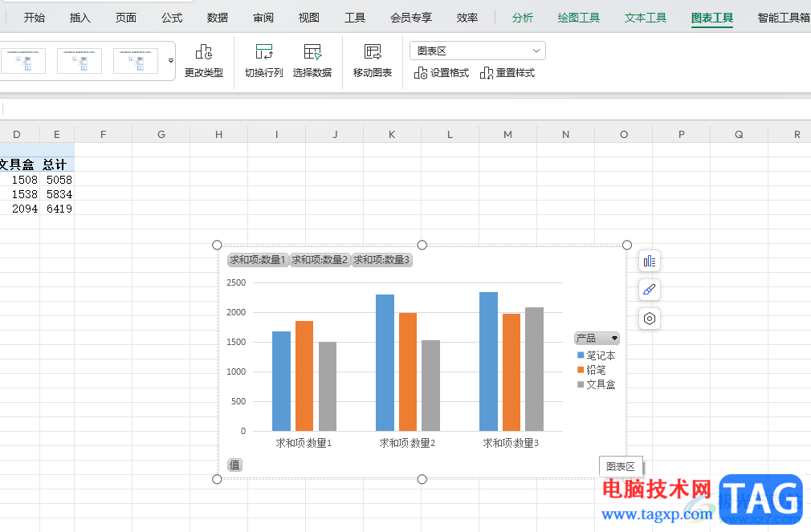
Task: Open the 视图 tab
Action: (x=309, y=18)
